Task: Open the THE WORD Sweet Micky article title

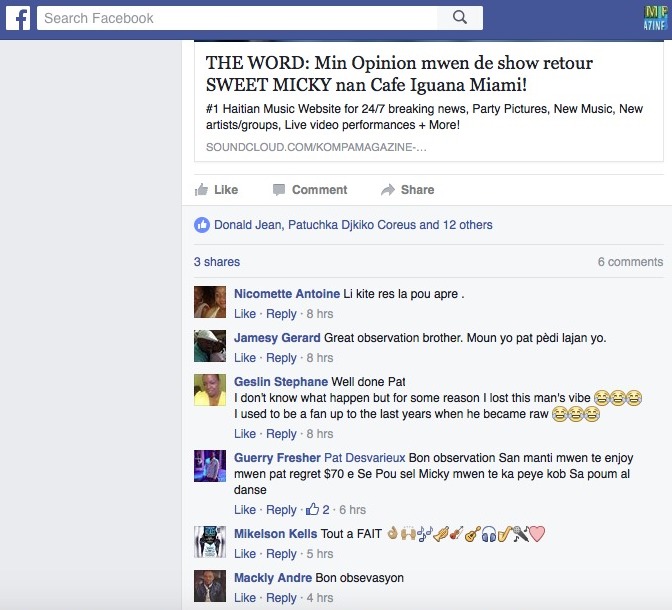Action: pyautogui.click(x=399, y=74)
